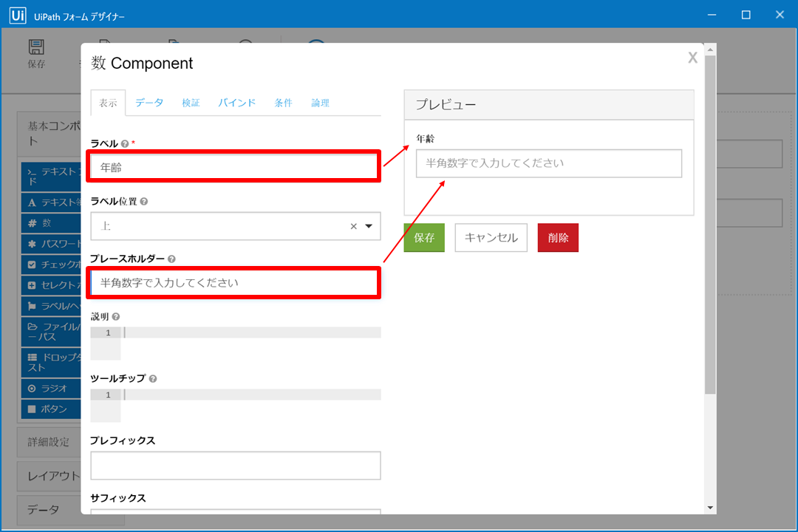Click the プレフィックス input field
The image size is (798, 532).
tap(236, 465)
